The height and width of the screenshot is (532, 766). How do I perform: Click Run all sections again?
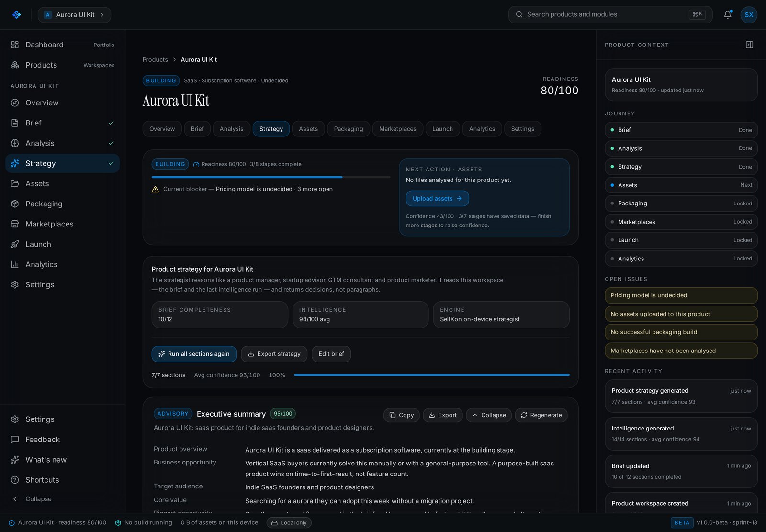(194, 354)
